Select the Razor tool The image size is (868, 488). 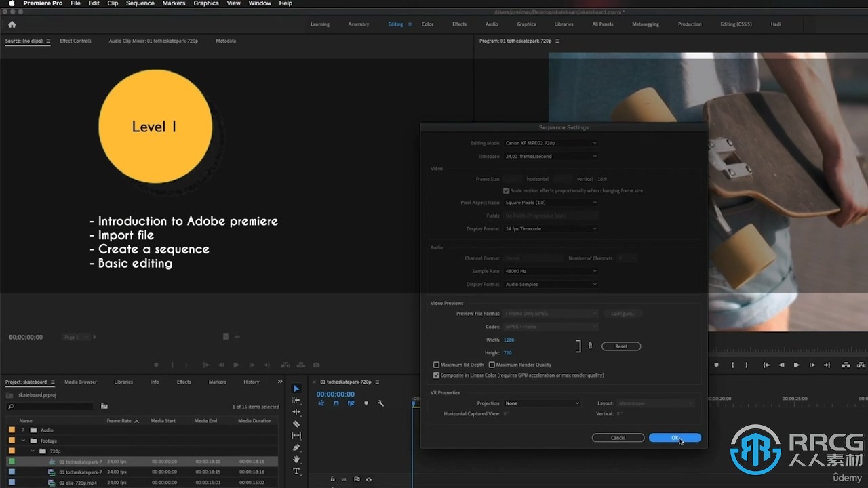[x=296, y=424]
